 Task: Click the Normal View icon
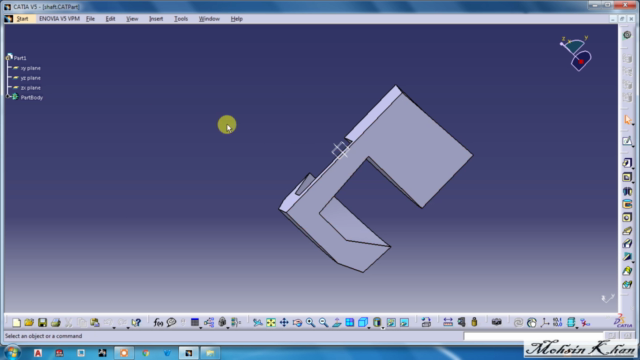pos(337,322)
